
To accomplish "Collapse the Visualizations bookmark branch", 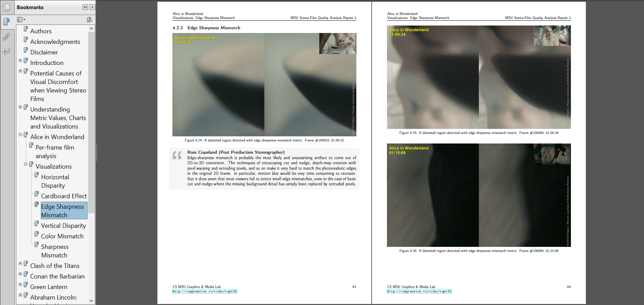I will (26, 164).
